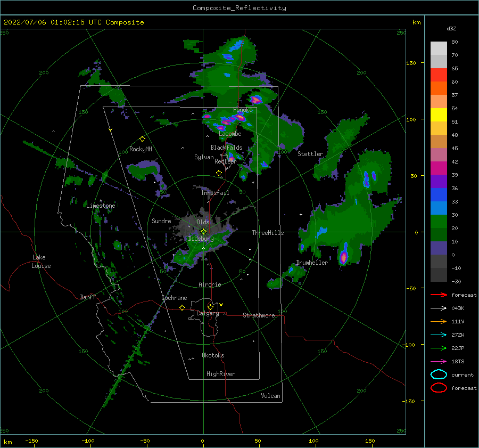Select the red 65-60 dBZ swatch

click(x=439, y=75)
